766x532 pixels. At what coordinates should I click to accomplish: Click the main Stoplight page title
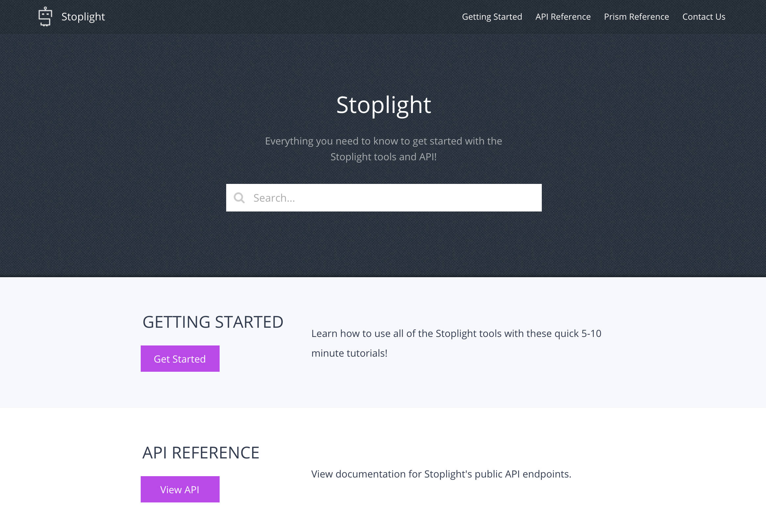pyautogui.click(x=383, y=105)
